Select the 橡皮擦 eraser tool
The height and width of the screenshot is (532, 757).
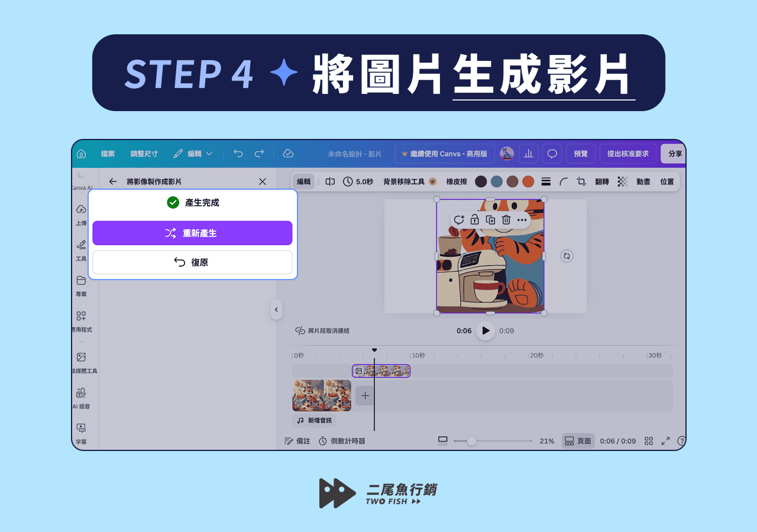(x=457, y=181)
